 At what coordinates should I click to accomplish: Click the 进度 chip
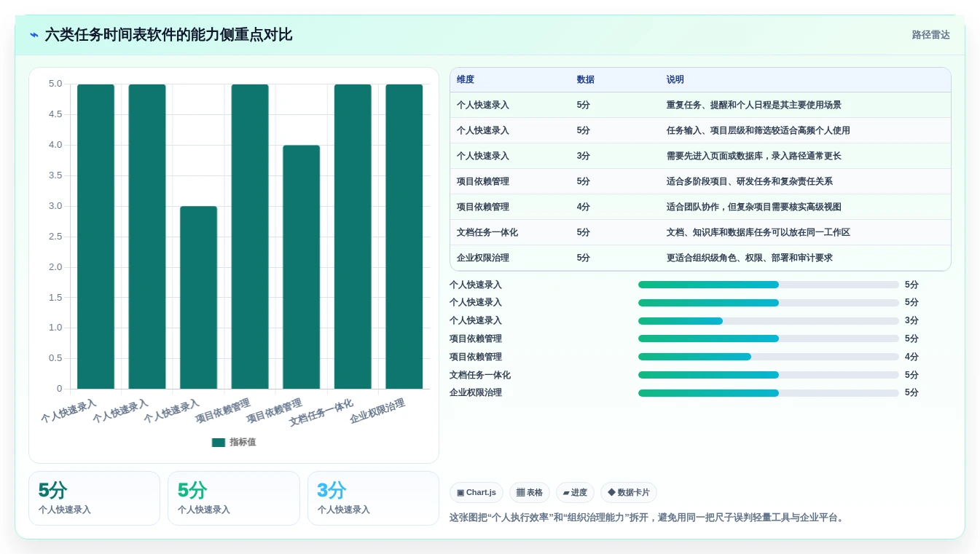pyautogui.click(x=575, y=493)
